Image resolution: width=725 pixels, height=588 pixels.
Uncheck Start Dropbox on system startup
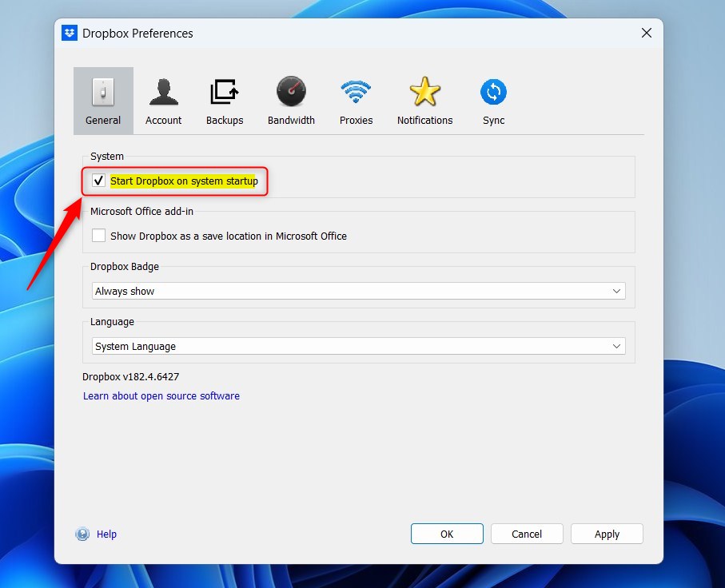pos(99,181)
